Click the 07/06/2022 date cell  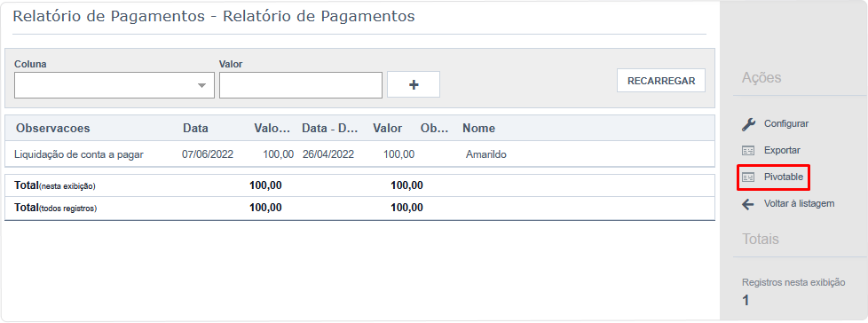(x=208, y=155)
